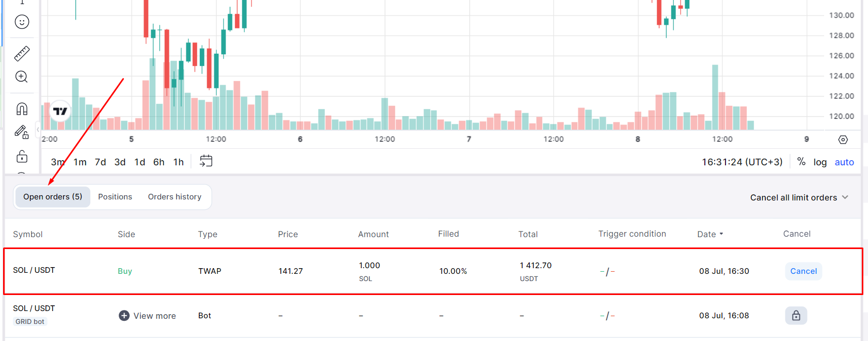This screenshot has width=868, height=341.
Task: Select the Measure ruler tool
Action: tap(22, 54)
